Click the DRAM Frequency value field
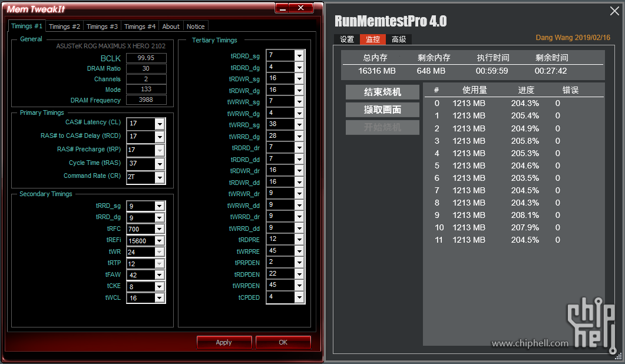 (x=146, y=100)
